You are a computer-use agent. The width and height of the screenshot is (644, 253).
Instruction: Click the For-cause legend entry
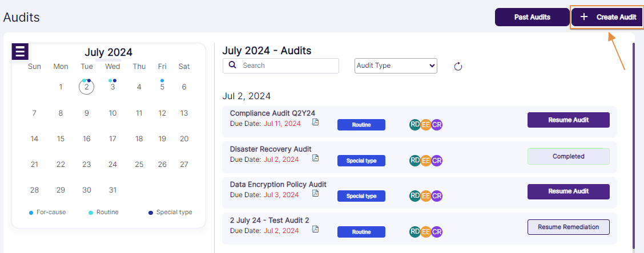coord(47,213)
